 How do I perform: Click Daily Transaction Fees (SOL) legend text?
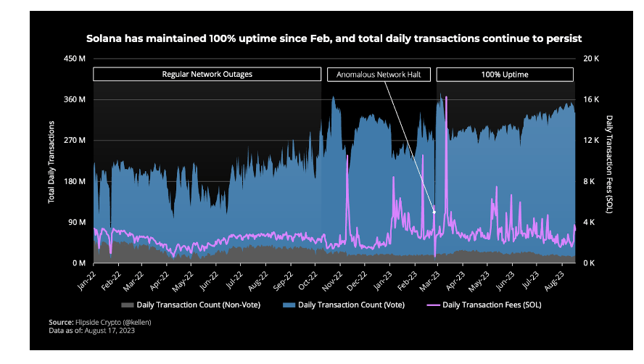[492, 305]
